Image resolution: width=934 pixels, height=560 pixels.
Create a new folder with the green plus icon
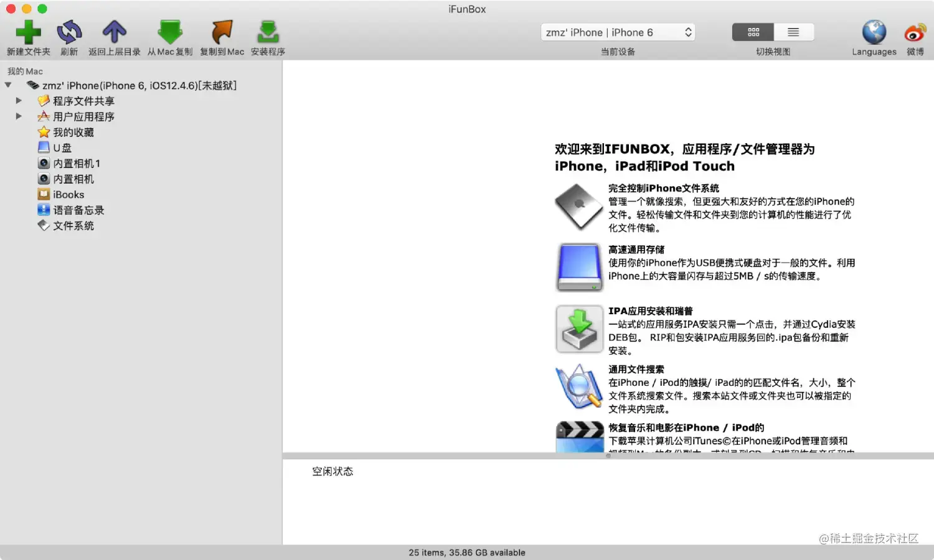point(28,32)
